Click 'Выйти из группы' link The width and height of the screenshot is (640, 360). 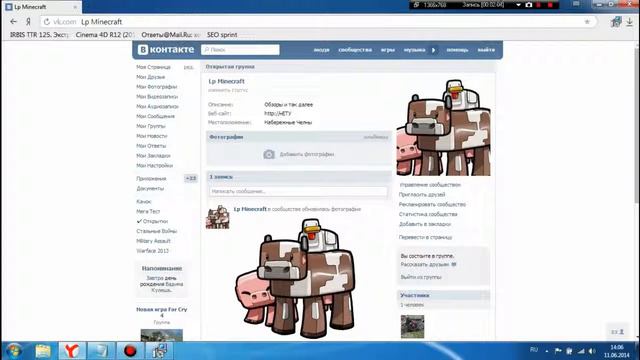(x=421, y=277)
